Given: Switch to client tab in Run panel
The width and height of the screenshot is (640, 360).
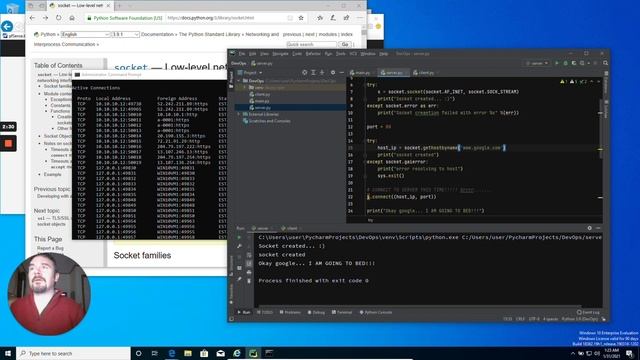Looking at the screenshot, I should 292,228.
